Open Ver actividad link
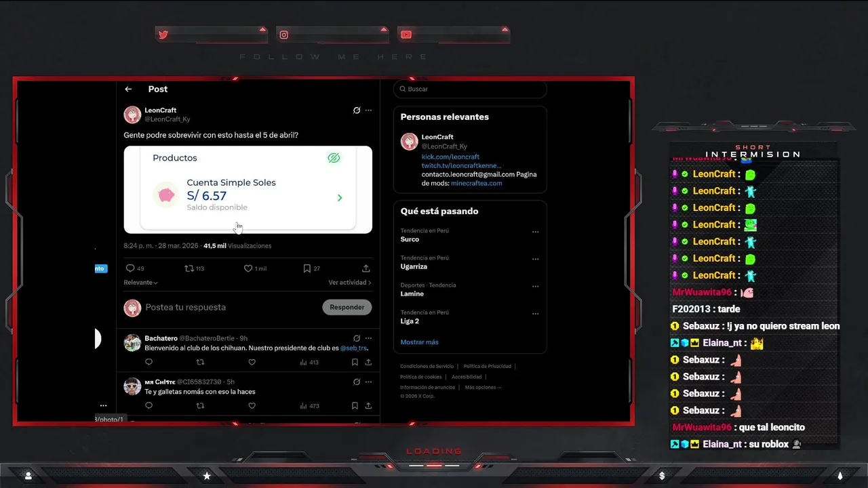 click(x=350, y=283)
